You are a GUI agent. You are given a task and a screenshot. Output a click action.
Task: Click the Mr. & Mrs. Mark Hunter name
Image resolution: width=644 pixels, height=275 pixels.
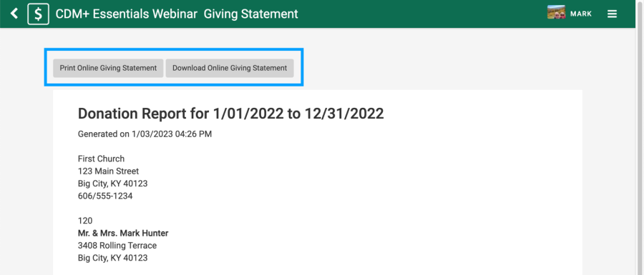(x=123, y=233)
